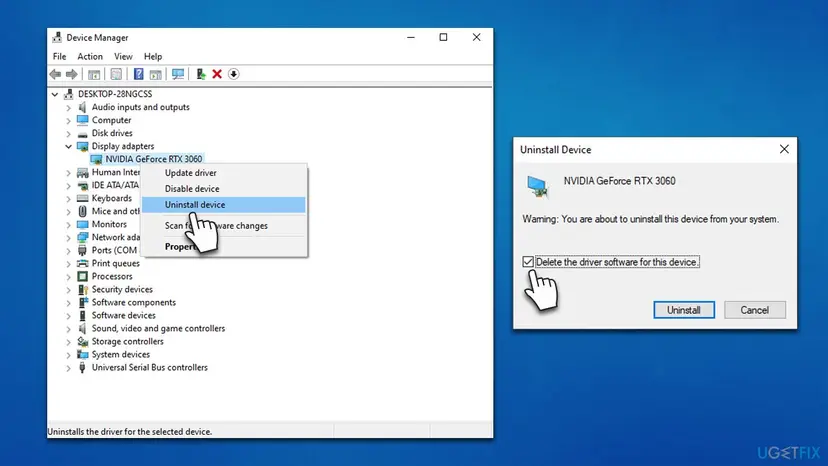This screenshot has height=466, width=828.
Task: Click the IDE ATA/ATAPI controllers icon
Action: coord(82,185)
